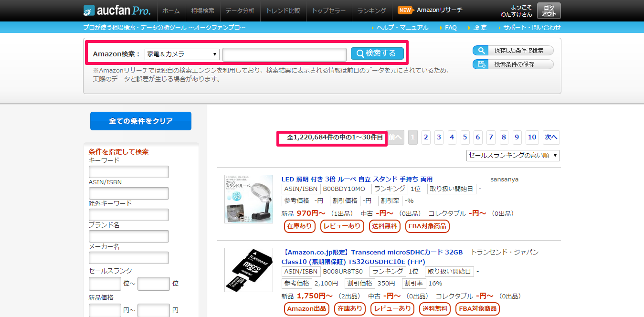Go to results page 2

(x=426, y=137)
